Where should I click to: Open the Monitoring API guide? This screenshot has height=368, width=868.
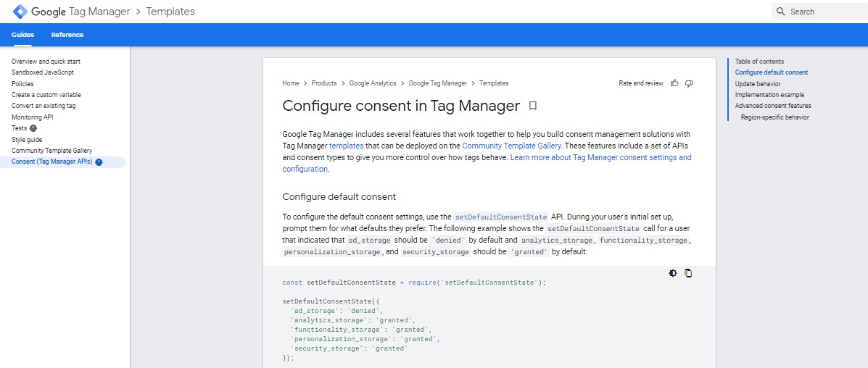33,117
